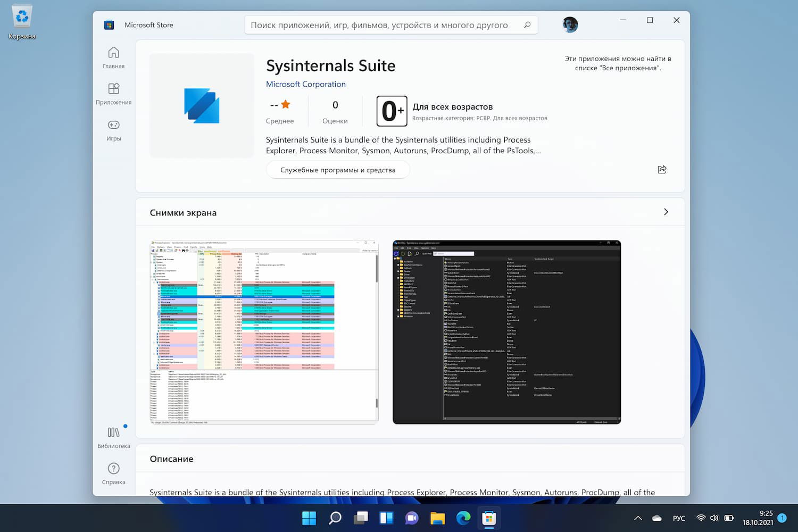This screenshot has width=798, height=532.
Task: Click the battery tray icon
Action: [729, 518]
